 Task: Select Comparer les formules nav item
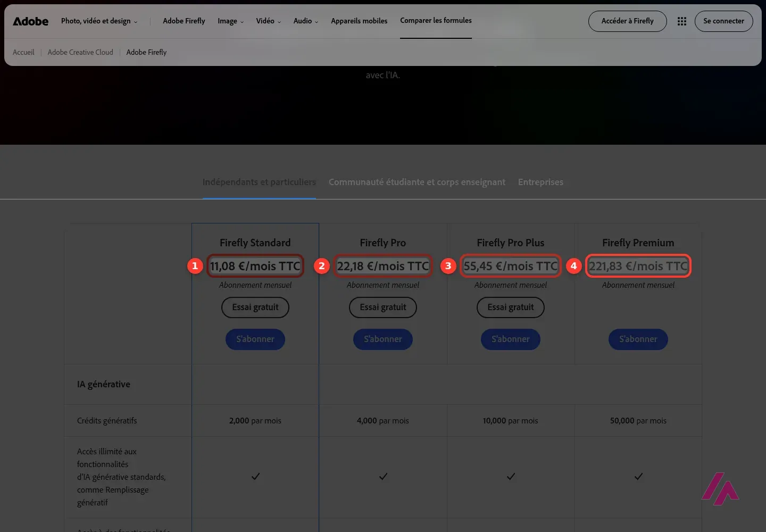[x=436, y=21]
